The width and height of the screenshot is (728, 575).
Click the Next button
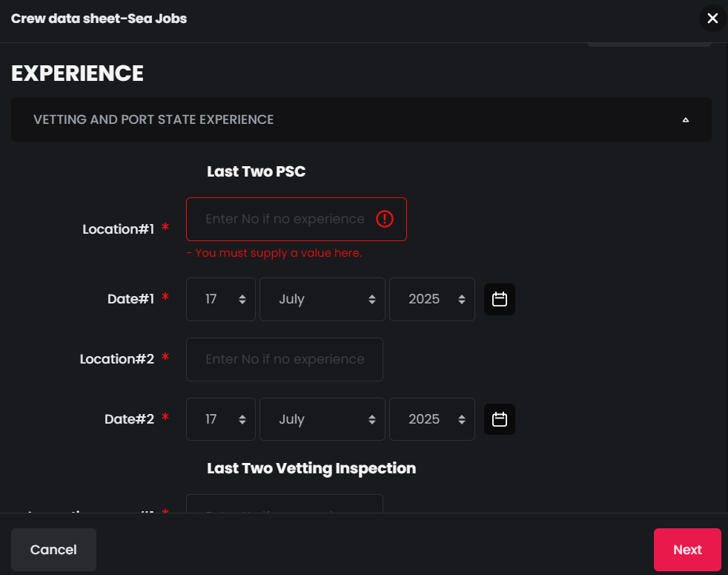[687, 550]
